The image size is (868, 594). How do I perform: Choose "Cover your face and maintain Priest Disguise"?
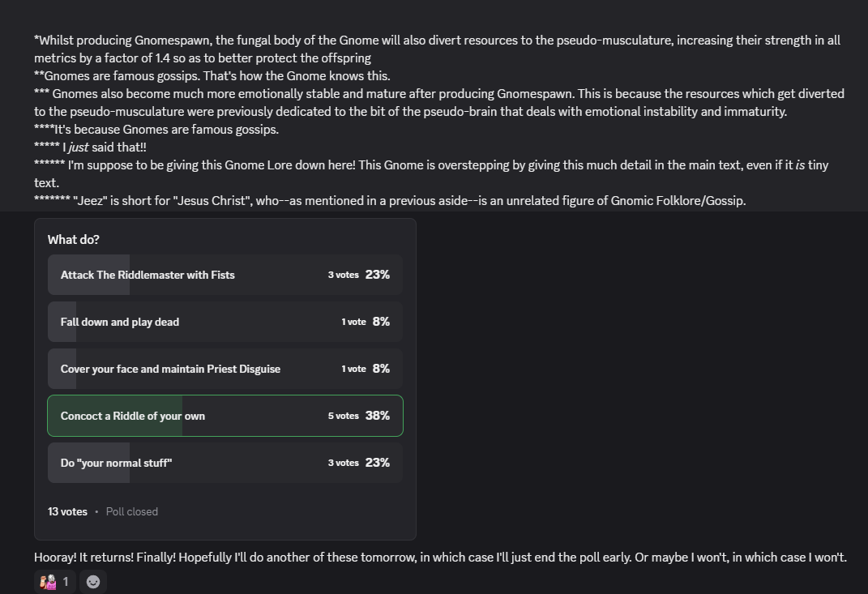[170, 369]
